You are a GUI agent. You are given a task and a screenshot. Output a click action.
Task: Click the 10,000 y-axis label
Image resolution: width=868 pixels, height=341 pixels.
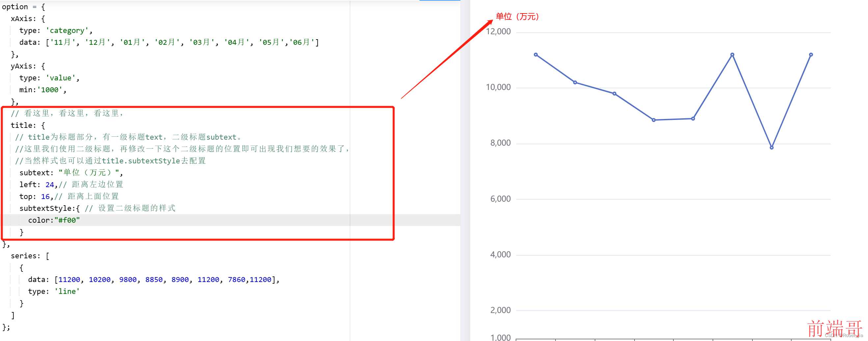pos(498,87)
